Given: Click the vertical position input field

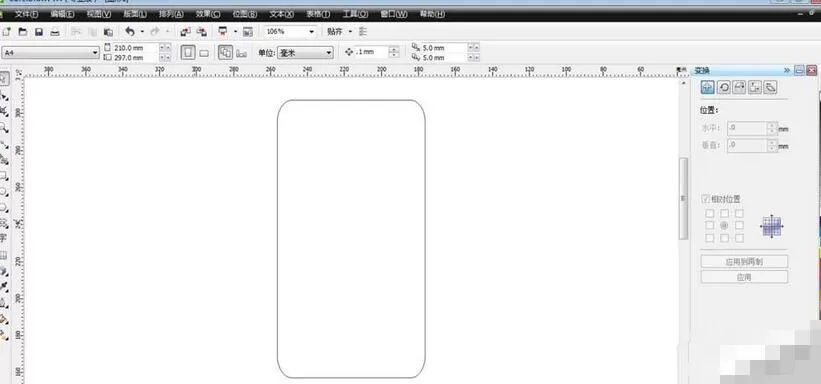Looking at the screenshot, I should click(x=747, y=146).
